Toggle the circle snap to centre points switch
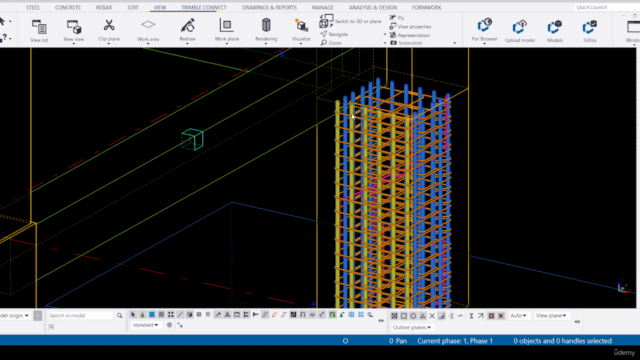Image resolution: width=640 pixels, height=360 pixels. (413, 316)
